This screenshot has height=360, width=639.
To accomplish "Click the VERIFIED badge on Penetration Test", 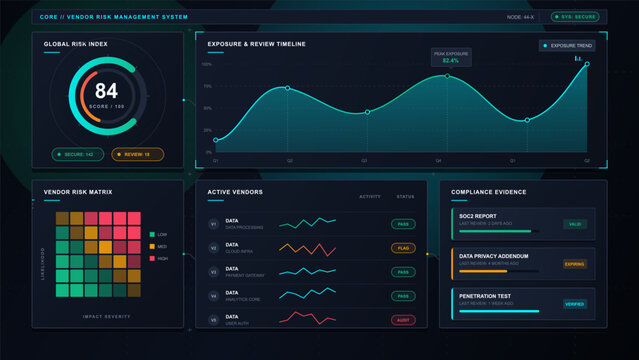I will (x=575, y=304).
